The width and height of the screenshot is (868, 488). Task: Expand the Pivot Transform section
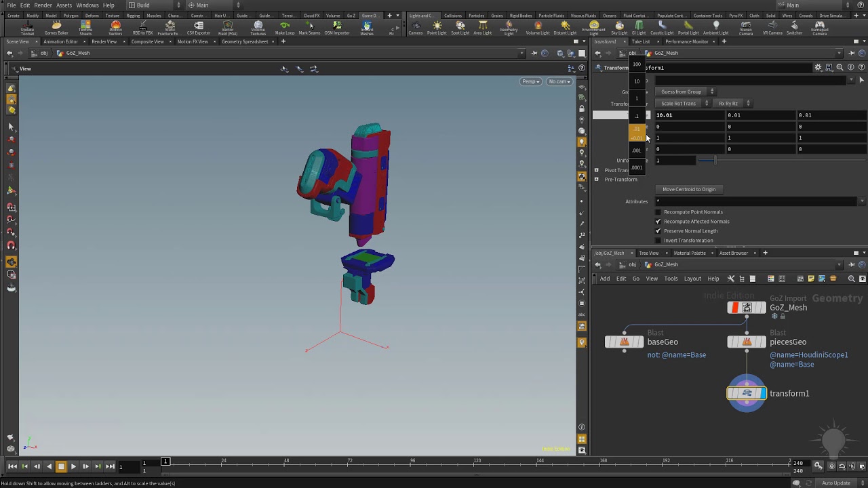click(x=597, y=170)
